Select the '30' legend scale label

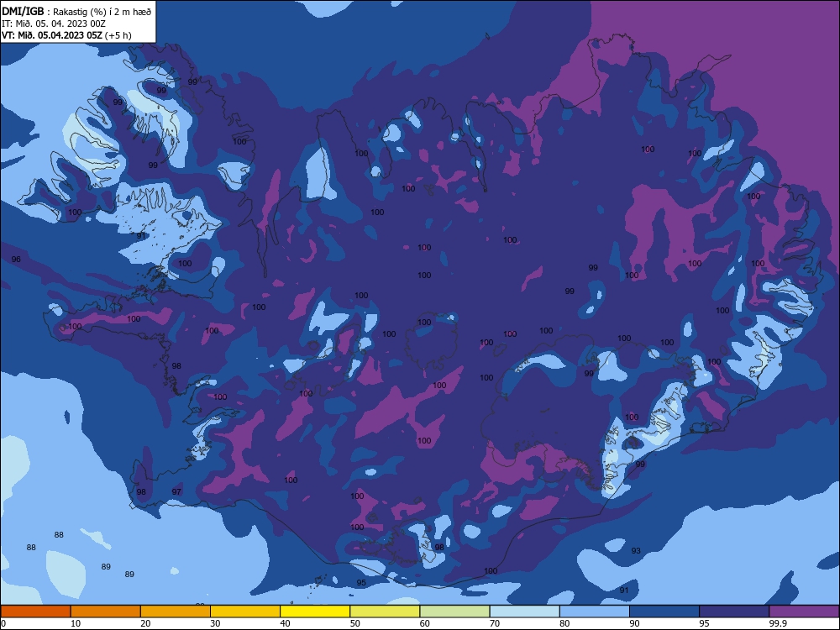215,623
